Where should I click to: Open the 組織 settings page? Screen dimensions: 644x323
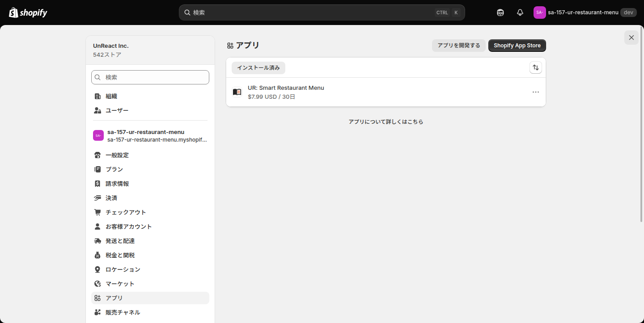pos(150,96)
